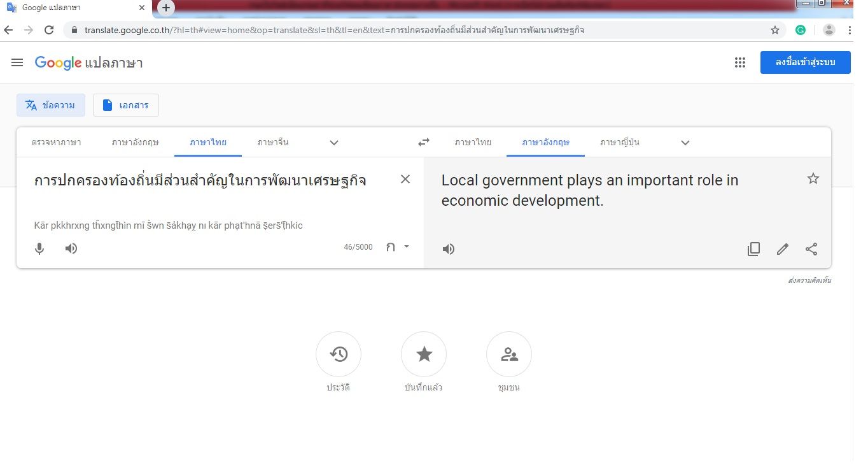Save translation with the star icon
Screen dimensions: 868x465
pyautogui.click(x=813, y=179)
